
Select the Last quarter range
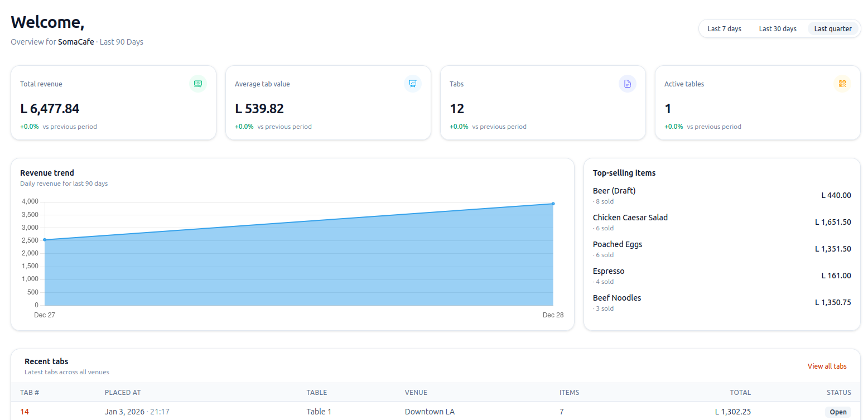click(832, 28)
